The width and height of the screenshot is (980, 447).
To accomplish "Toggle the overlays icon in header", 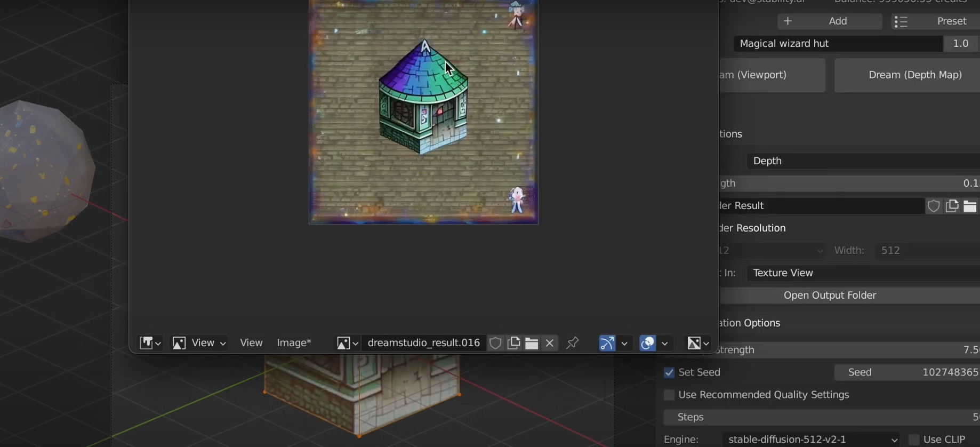I will (x=647, y=343).
